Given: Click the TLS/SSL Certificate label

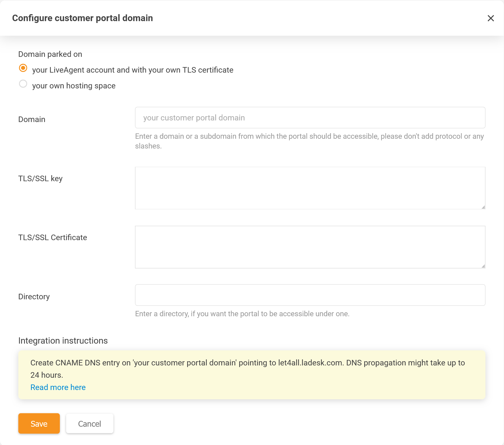Looking at the screenshot, I should pos(52,237).
